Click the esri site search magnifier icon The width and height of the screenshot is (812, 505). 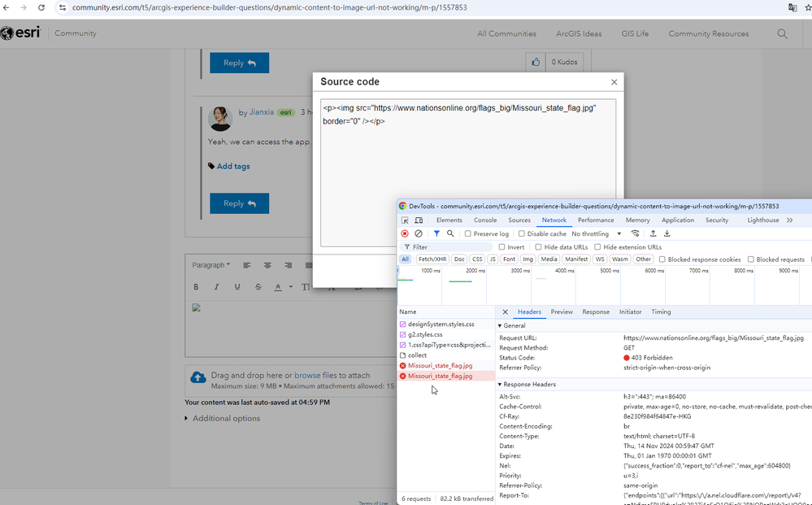tap(782, 33)
